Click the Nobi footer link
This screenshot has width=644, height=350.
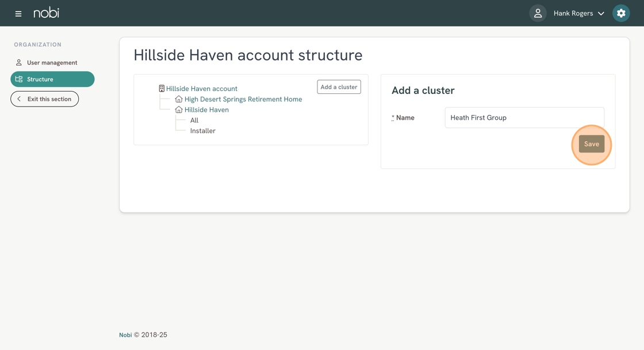click(125, 335)
